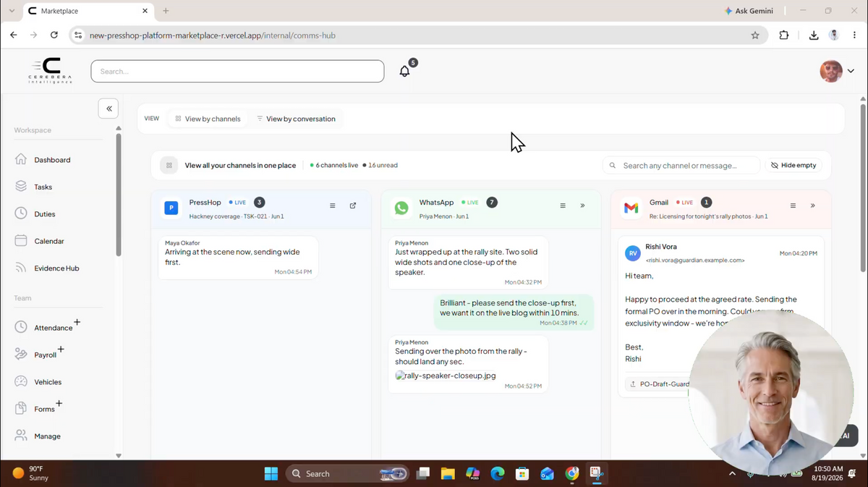The height and width of the screenshot is (487, 868).
Task: Open the PressHop channel hamburger menu
Action: coord(333,206)
